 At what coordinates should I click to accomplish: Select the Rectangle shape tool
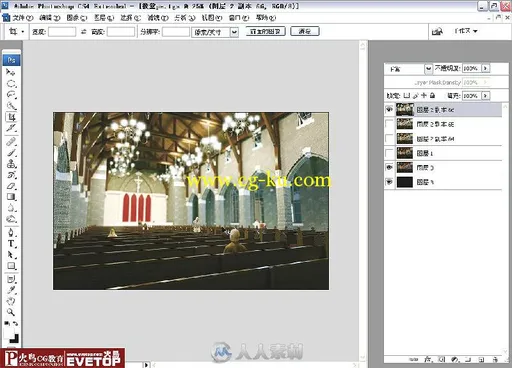[x=11, y=266]
